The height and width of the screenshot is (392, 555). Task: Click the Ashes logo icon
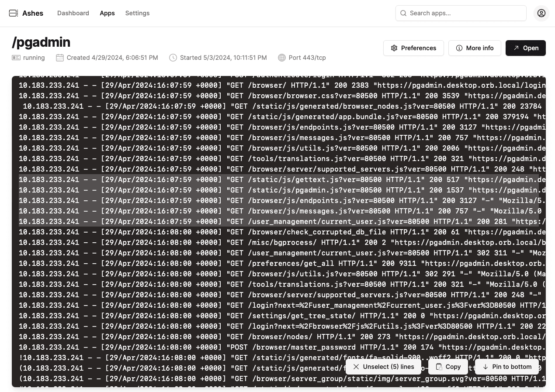coord(14,13)
